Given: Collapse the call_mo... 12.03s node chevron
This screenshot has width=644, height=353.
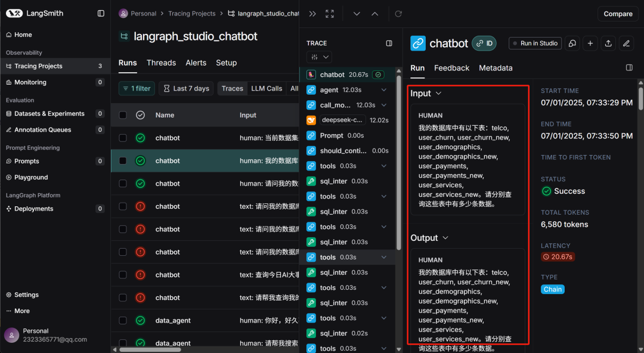Looking at the screenshot, I should [x=383, y=105].
